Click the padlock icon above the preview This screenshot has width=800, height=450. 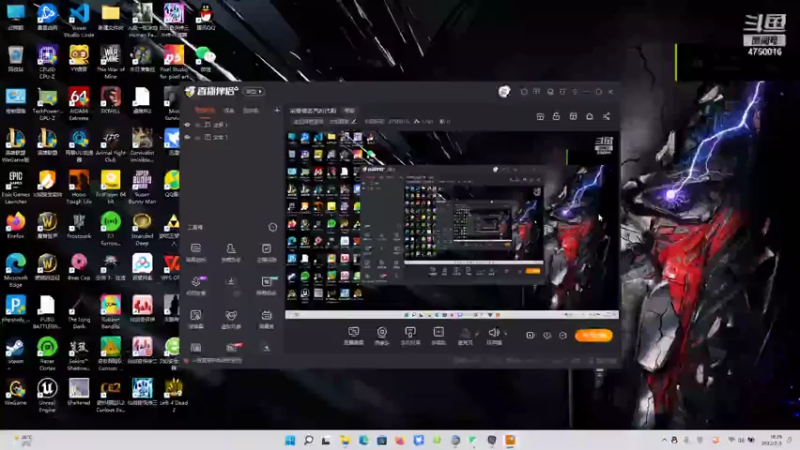coord(556,117)
